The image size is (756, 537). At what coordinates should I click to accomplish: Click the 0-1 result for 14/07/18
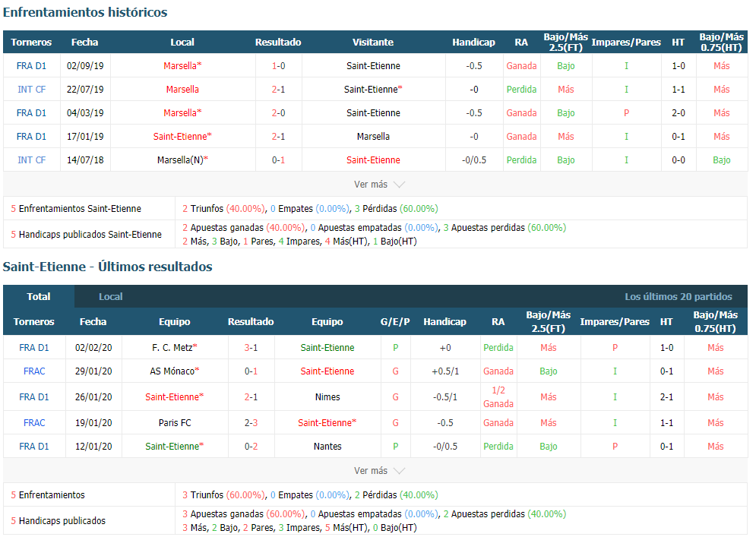pyautogui.click(x=278, y=160)
